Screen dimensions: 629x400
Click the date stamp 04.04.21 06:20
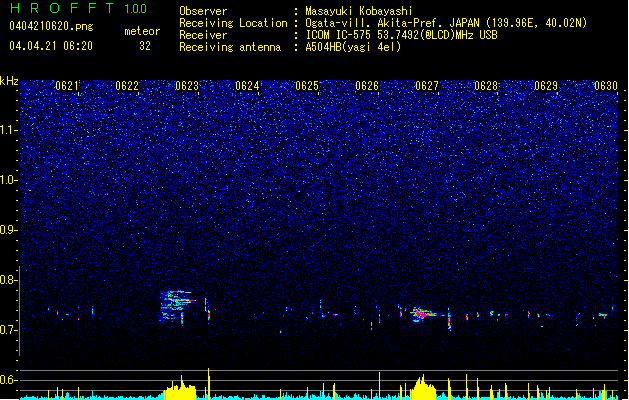click(x=51, y=46)
